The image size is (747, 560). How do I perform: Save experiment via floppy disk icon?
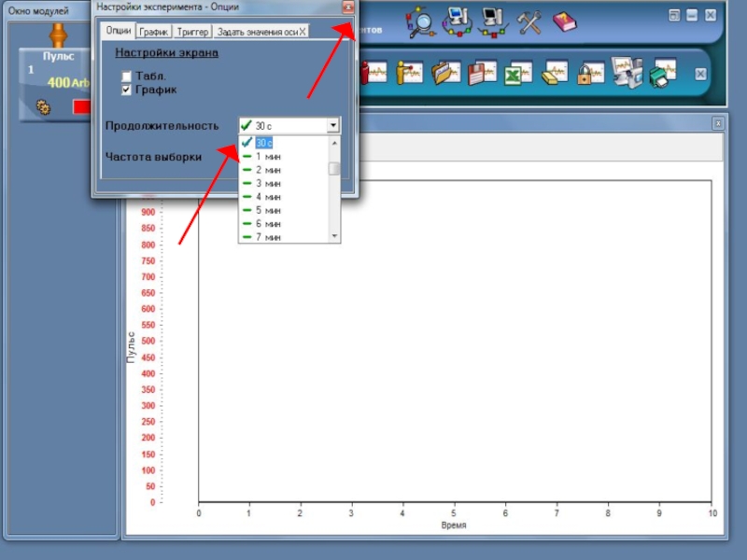[x=482, y=74]
